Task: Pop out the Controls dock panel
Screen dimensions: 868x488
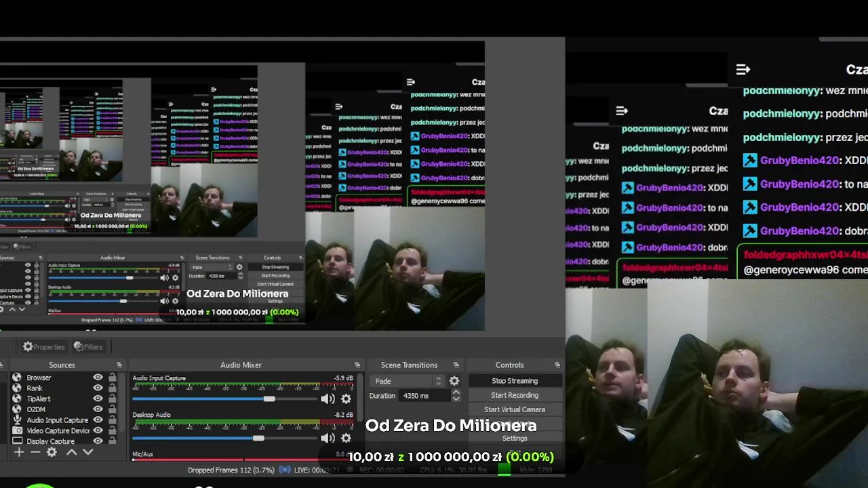Action: 557,365
